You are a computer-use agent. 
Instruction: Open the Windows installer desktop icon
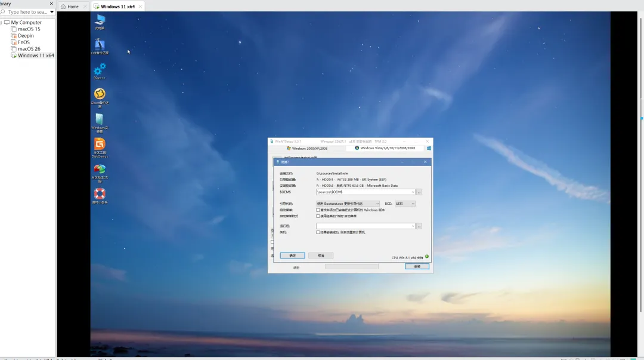tap(100, 123)
